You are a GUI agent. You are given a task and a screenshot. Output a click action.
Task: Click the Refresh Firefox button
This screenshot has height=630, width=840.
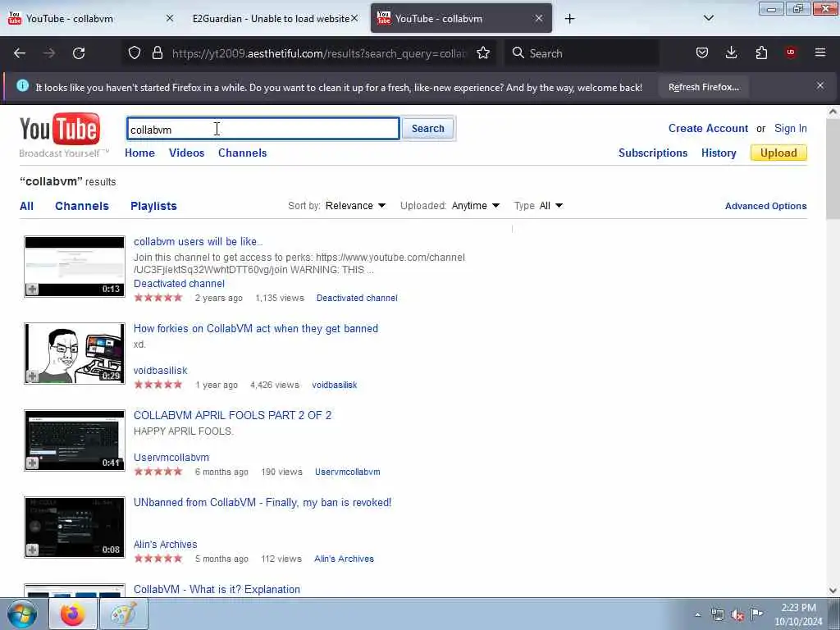click(x=703, y=87)
